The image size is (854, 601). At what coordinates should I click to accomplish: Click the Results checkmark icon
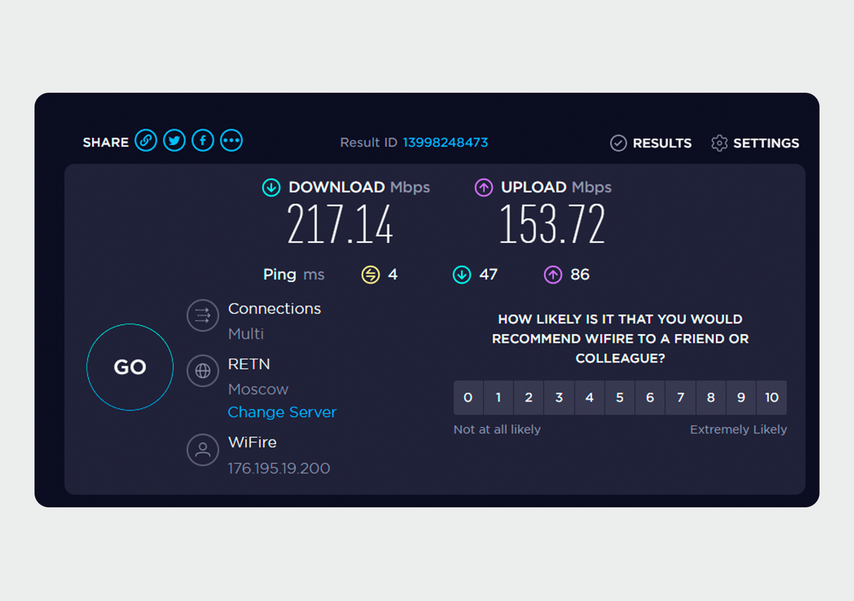coord(618,143)
